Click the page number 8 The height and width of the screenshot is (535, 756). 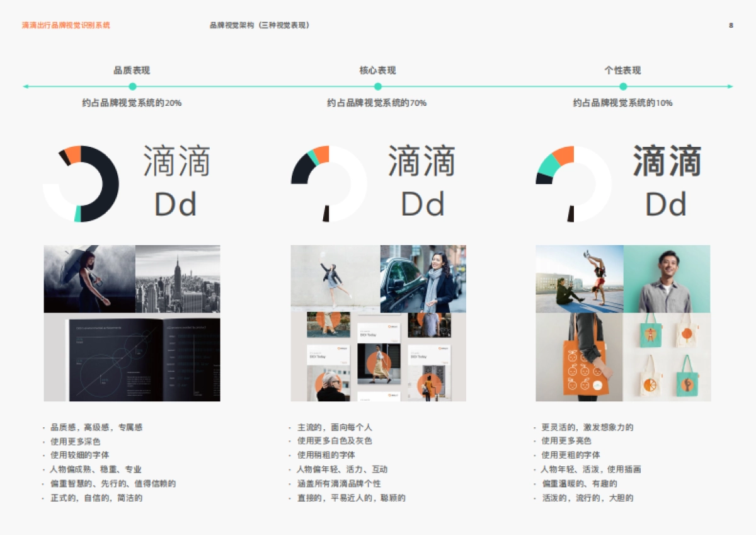(x=731, y=25)
